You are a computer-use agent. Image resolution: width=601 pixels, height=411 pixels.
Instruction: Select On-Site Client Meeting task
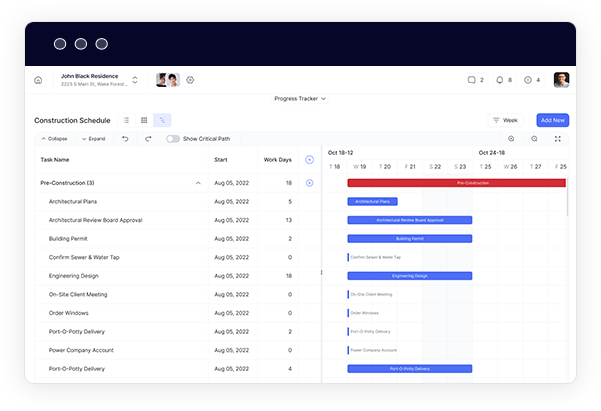[x=178, y=294]
